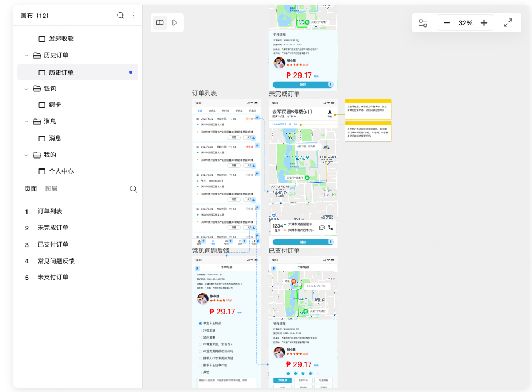Open the display settings sliders icon
532x392 pixels.
[423, 23]
